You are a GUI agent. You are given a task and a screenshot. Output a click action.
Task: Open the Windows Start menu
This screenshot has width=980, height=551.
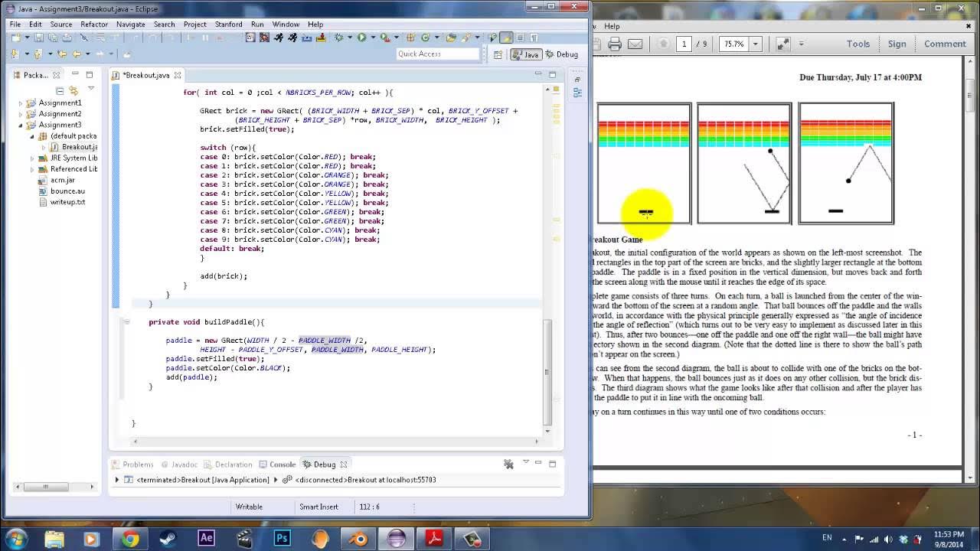point(16,538)
